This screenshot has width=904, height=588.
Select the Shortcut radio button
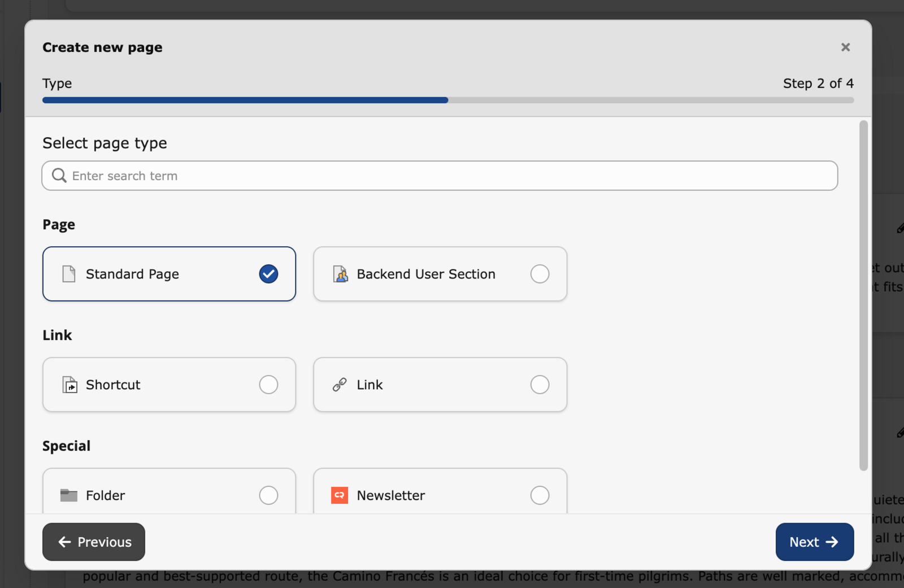point(268,385)
